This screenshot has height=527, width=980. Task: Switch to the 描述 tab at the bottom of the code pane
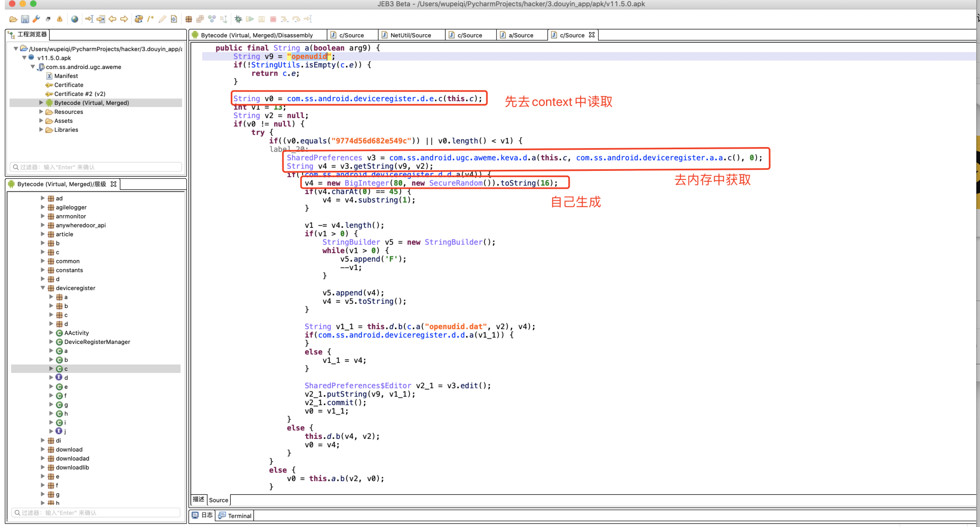click(x=198, y=499)
